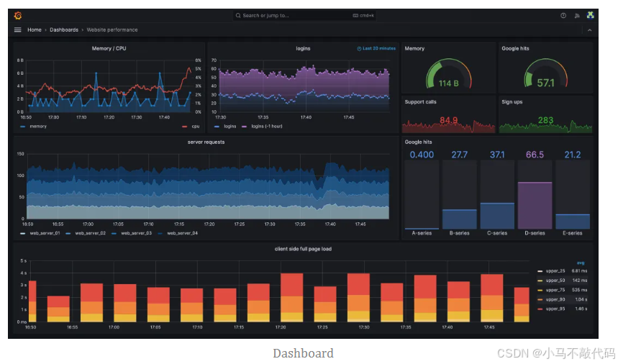This screenshot has width=618, height=364.
Task: Open client side full page load title
Action: pos(303,249)
